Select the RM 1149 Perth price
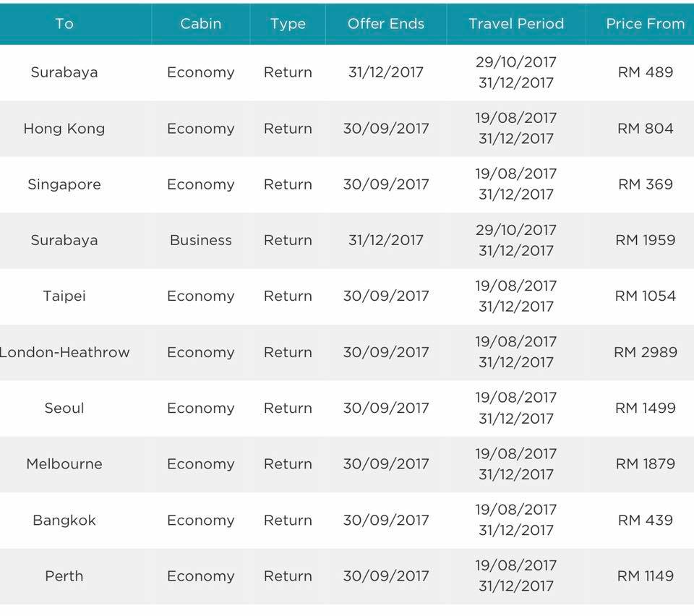 (646, 576)
